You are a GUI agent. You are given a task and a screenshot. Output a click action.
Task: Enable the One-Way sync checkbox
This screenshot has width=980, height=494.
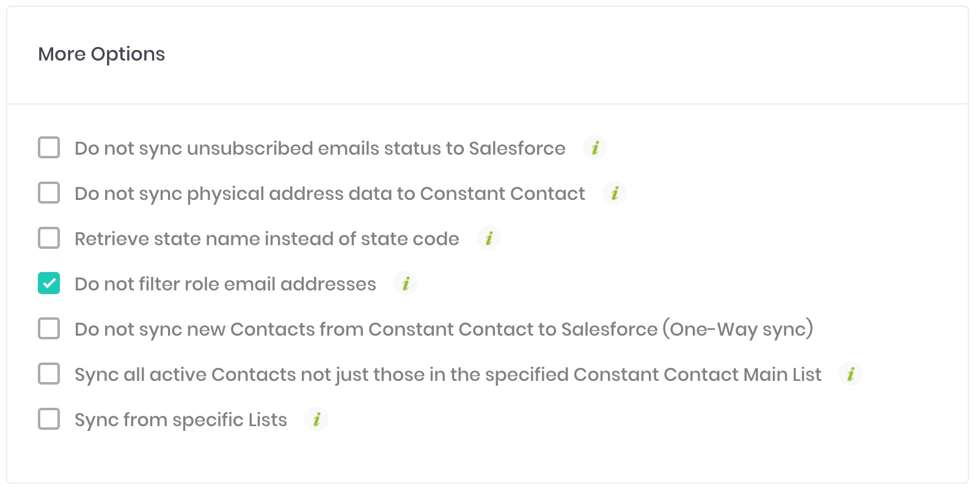click(x=49, y=328)
